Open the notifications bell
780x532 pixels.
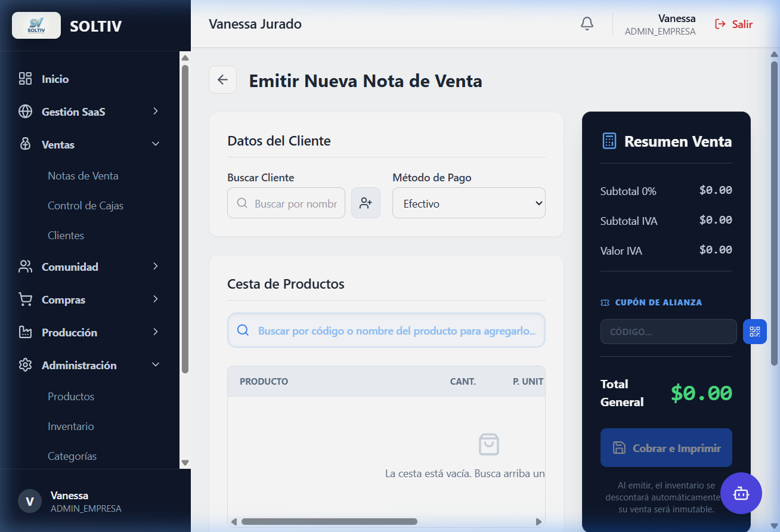pos(587,24)
